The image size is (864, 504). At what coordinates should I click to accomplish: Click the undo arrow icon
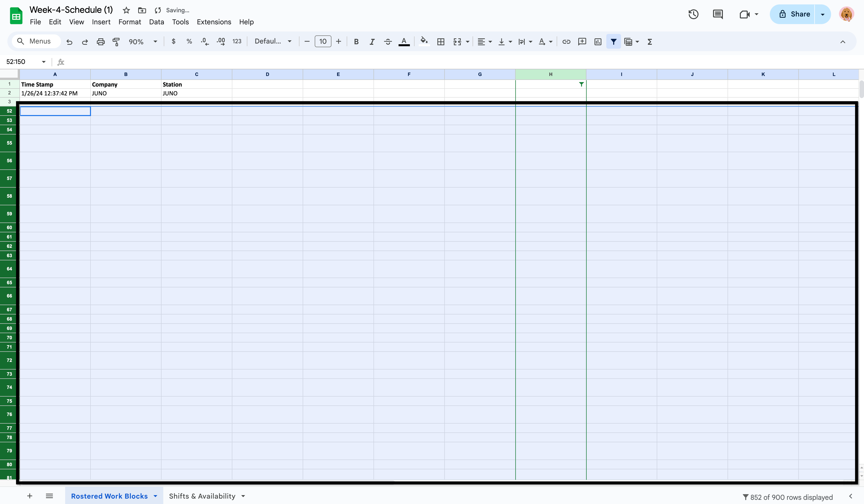coord(69,42)
